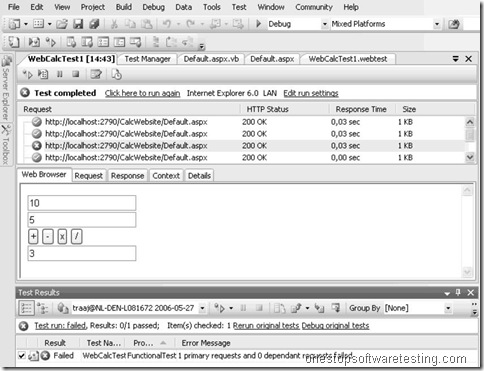Pause the web test in the WebCalcTest1 toolbar

[x=60, y=74]
